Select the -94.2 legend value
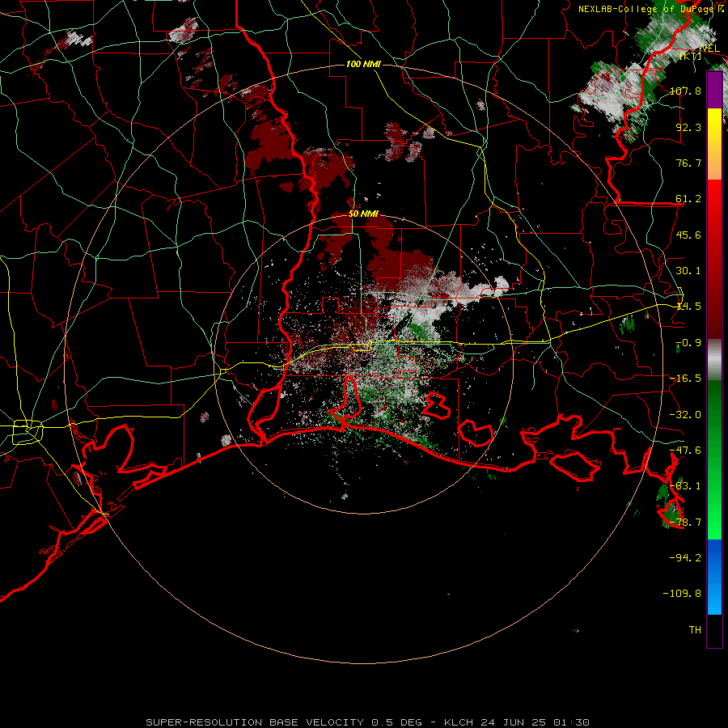This screenshot has height=728, width=728. coord(685,558)
